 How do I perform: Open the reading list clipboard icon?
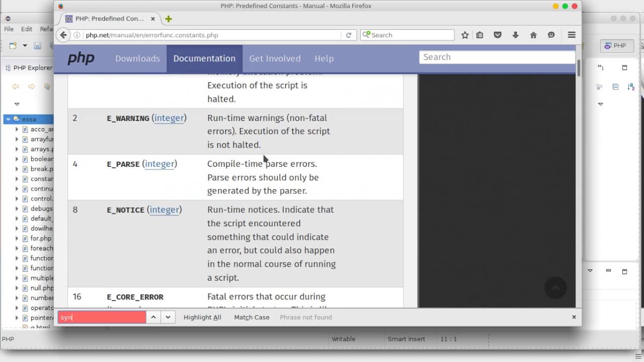coord(479,35)
